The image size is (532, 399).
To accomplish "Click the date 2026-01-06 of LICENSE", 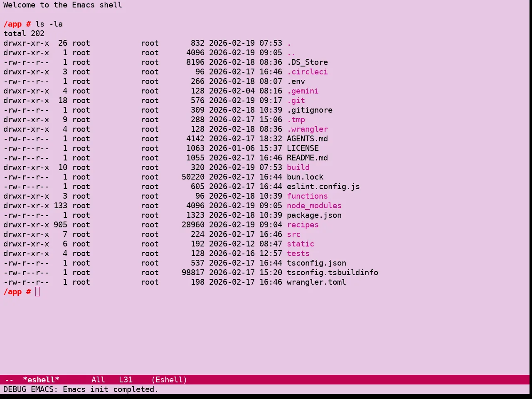I will pos(232,148).
